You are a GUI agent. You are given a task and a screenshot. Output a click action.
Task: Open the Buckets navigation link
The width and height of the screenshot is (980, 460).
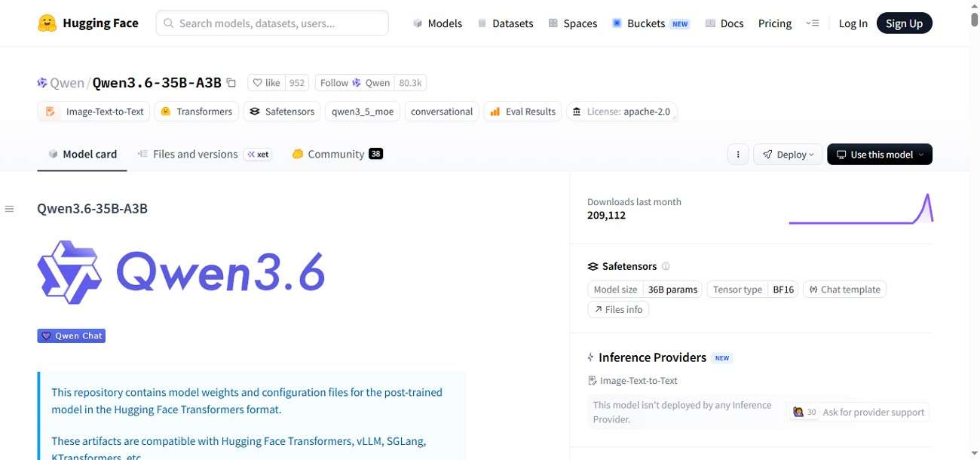click(650, 23)
